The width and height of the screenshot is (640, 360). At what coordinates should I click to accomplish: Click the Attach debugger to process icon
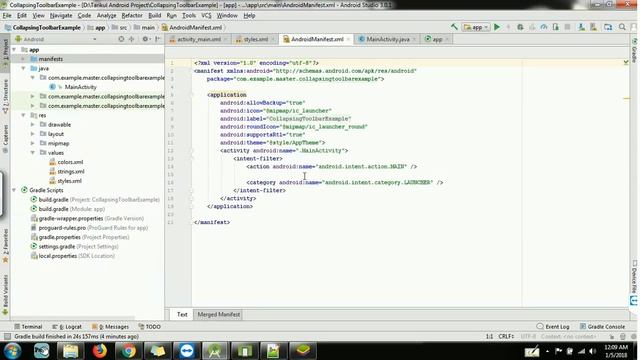click(556, 27)
